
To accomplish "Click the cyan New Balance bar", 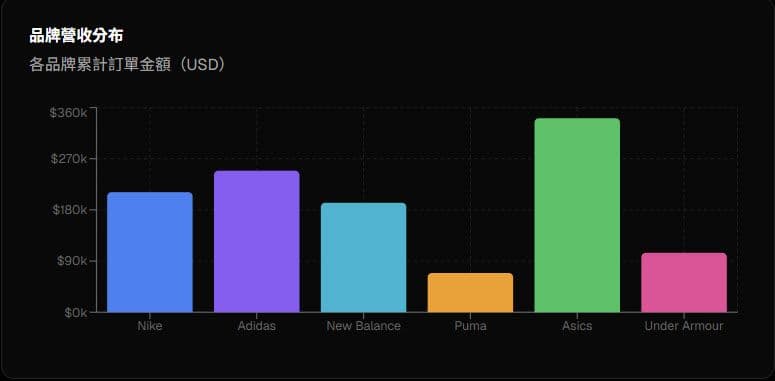I will [363, 257].
